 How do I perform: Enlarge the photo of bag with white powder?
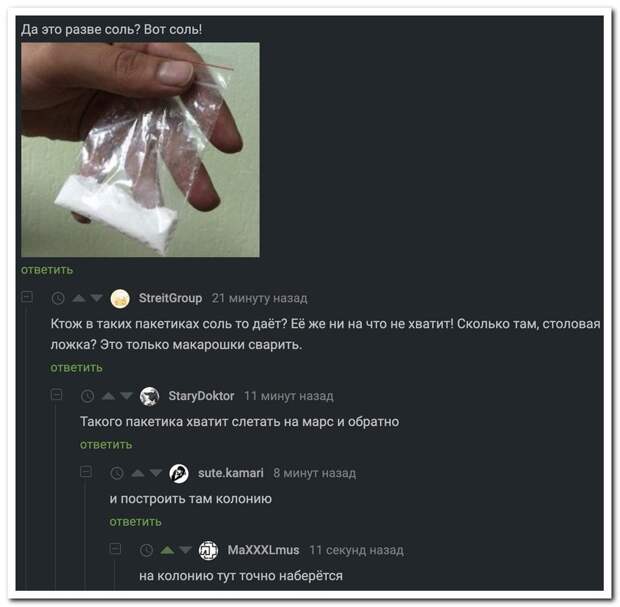pos(140,150)
